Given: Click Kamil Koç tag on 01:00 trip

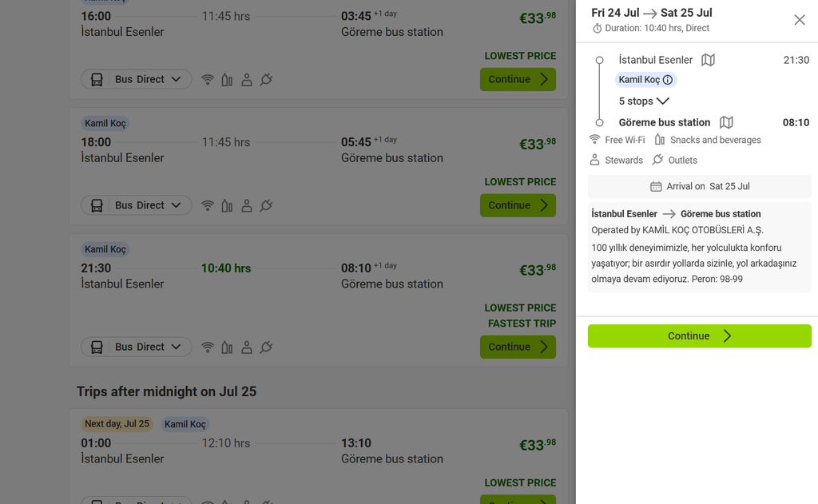Looking at the screenshot, I should coord(185,424).
